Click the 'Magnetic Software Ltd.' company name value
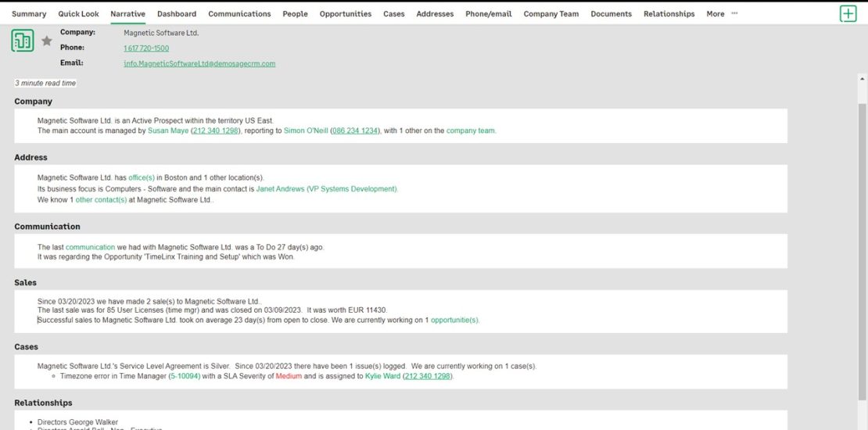Image resolution: width=868 pixels, height=430 pixels. (161, 33)
